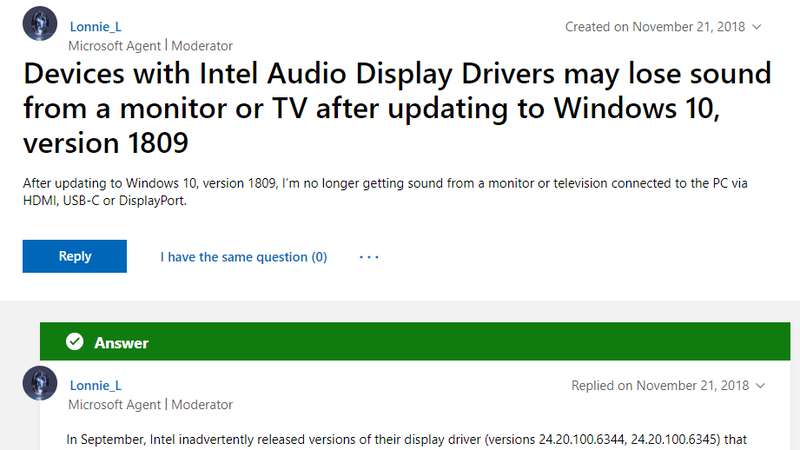Click I have the same question (0)

(243, 257)
